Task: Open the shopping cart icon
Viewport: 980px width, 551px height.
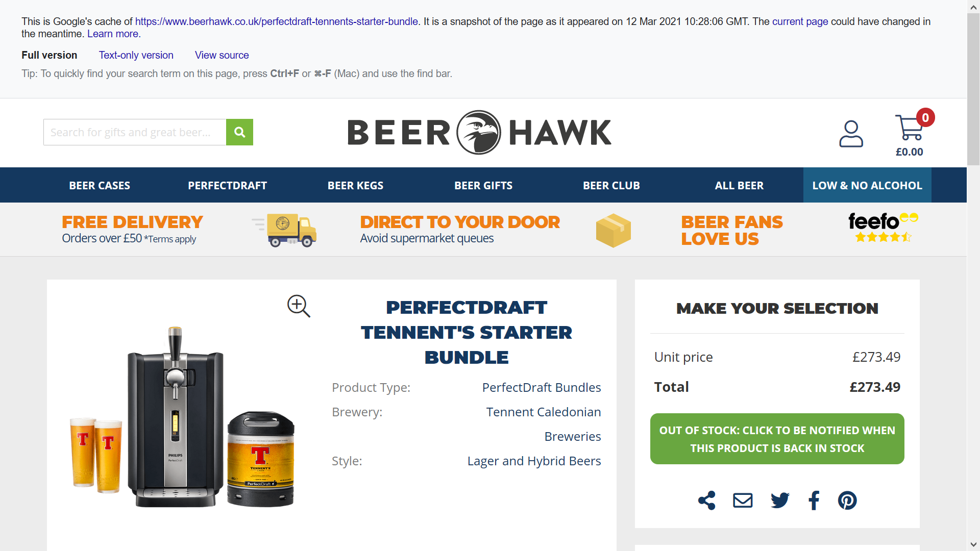Action: tap(910, 128)
